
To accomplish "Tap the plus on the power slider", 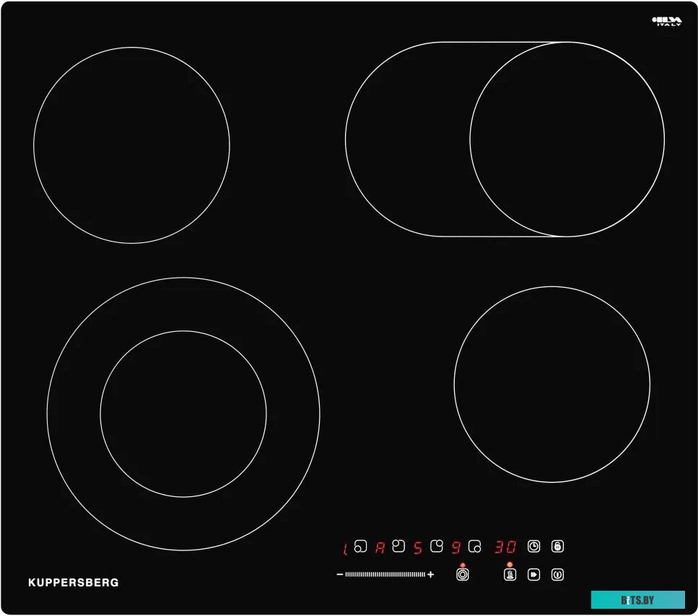I will click(431, 575).
